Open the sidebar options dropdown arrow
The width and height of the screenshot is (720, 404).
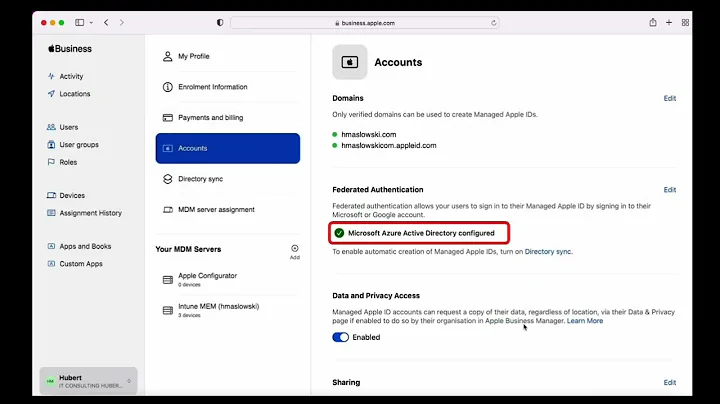click(91, 22)
